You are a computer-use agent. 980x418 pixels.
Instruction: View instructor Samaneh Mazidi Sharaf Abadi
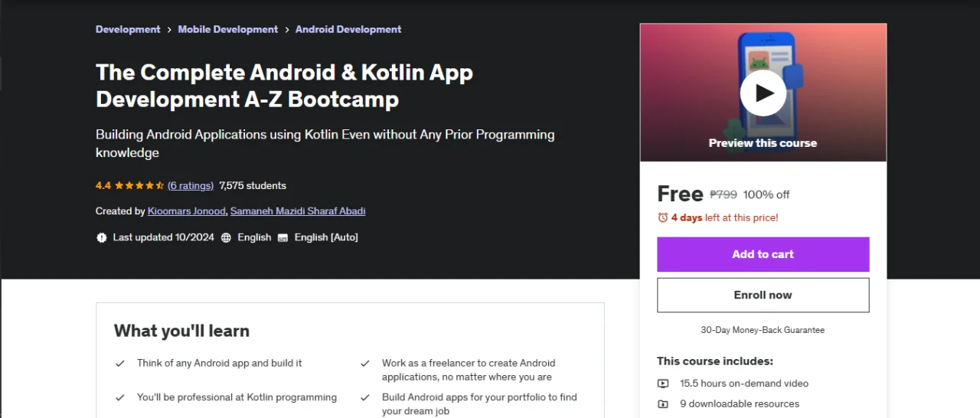click(x=298, y=211)
